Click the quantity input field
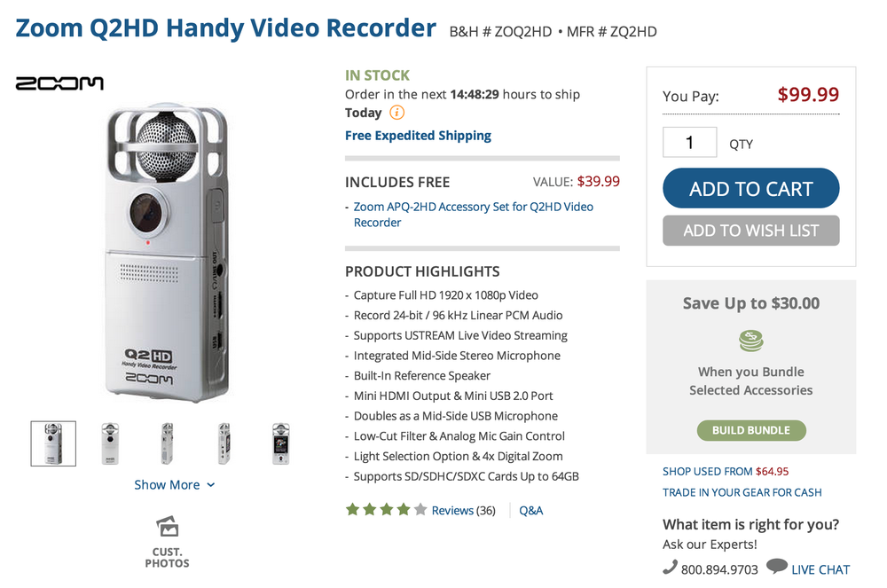Viewport: 887px width, 588px height. click(x=689, y=143)
